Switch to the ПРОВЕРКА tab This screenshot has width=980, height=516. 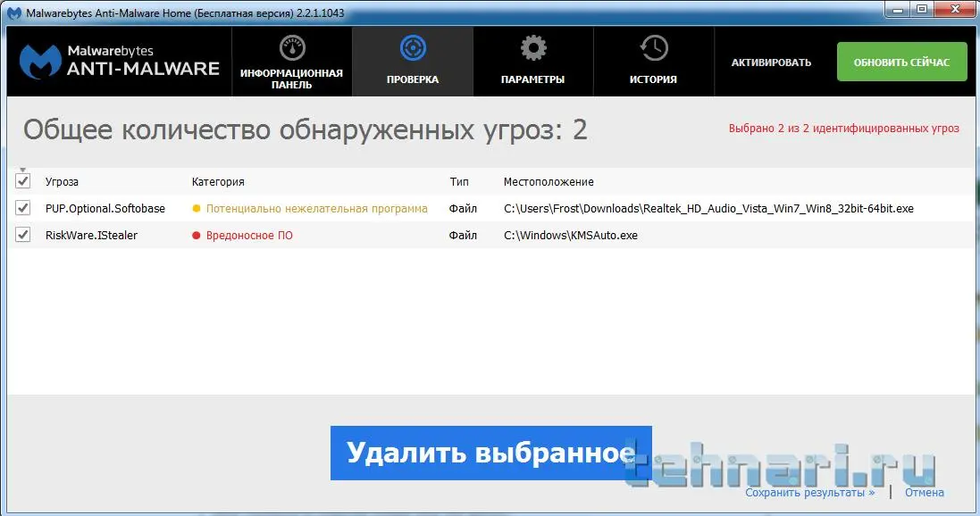tap(413, 62)
